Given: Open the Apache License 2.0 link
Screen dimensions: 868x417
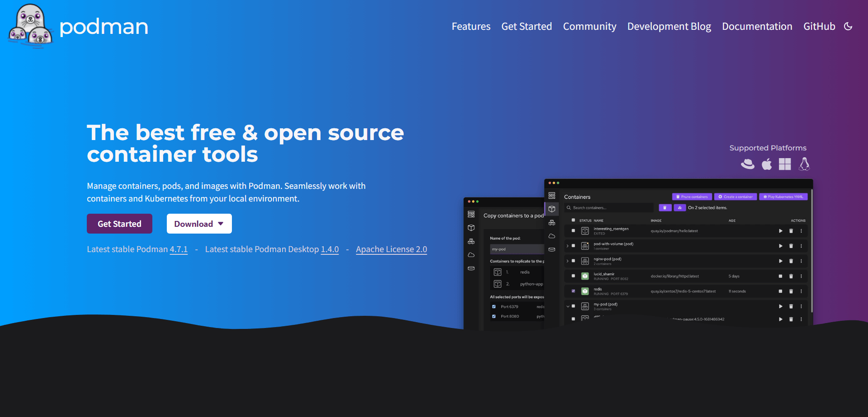Looking at the screenshot, I should 392,249.
